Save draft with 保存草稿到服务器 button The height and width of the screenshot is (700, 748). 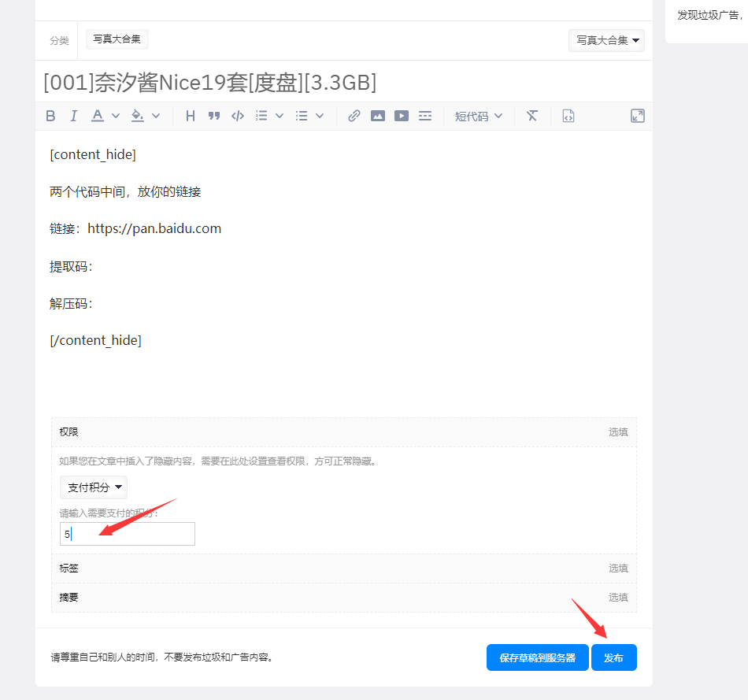pos(538,657)
